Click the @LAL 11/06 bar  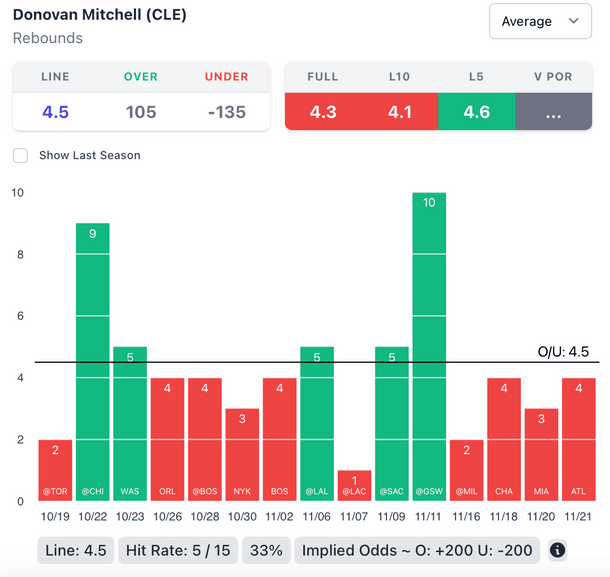point(317,423)
